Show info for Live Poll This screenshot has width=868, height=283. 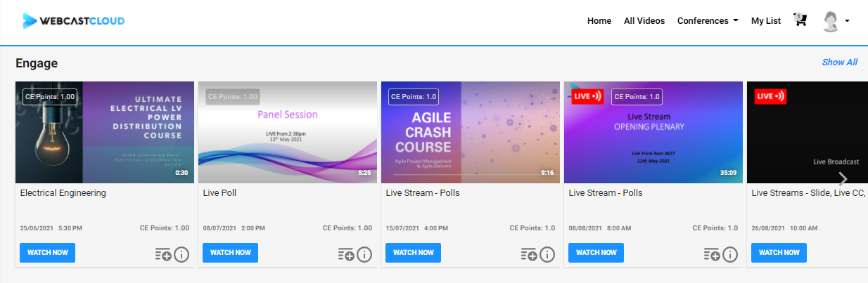[x=364, y=254]
